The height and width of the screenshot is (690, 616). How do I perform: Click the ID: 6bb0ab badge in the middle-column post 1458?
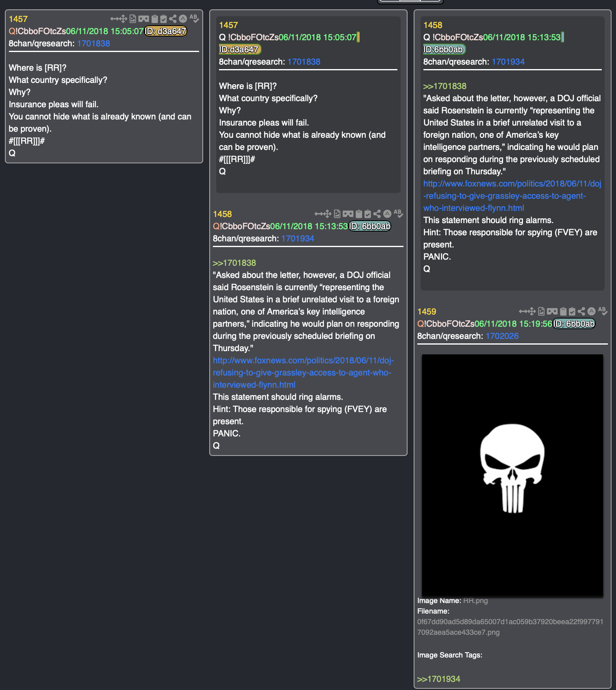[x=370, y=226]
